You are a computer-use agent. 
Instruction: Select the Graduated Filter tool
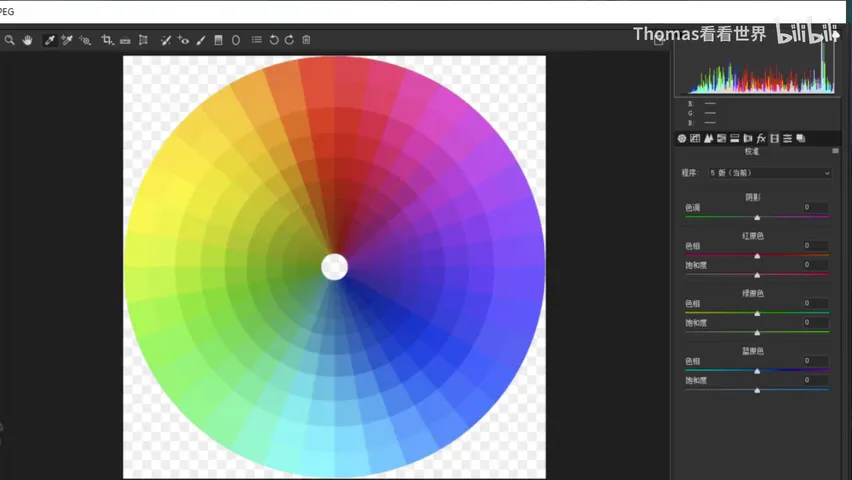(218, 40)
